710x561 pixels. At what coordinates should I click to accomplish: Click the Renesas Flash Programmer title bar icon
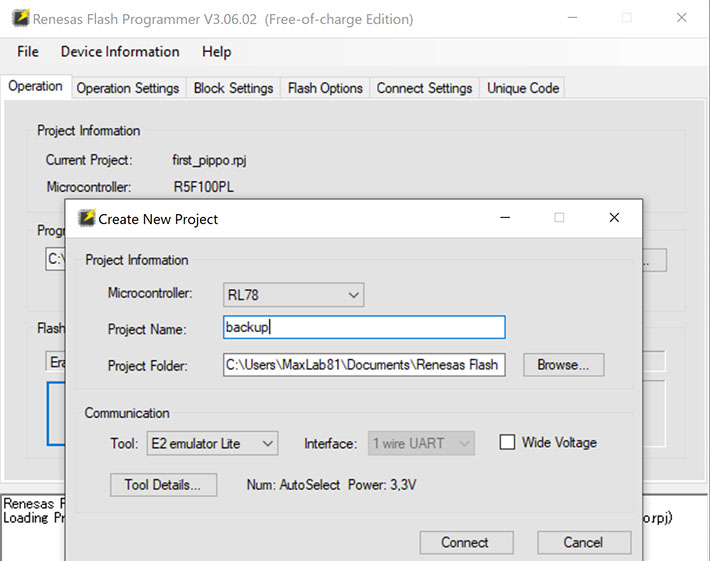tap(21, 18)
